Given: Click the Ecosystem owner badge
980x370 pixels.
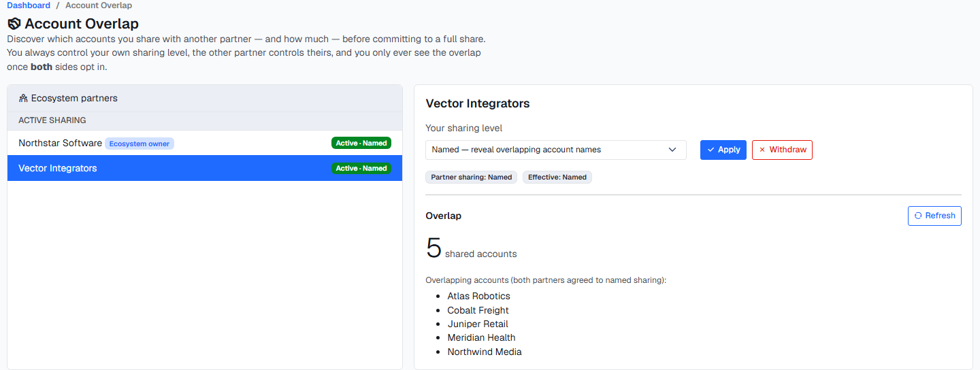Looking at the screenshot, I should pyautogui.click(x=140, y=144).
